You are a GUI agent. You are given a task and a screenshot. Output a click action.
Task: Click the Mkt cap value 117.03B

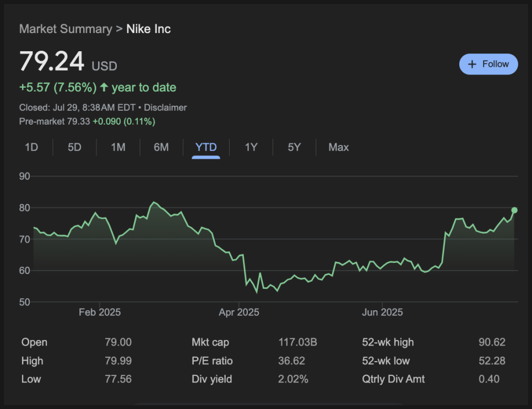pyautogui.click(x=297, y=342)
